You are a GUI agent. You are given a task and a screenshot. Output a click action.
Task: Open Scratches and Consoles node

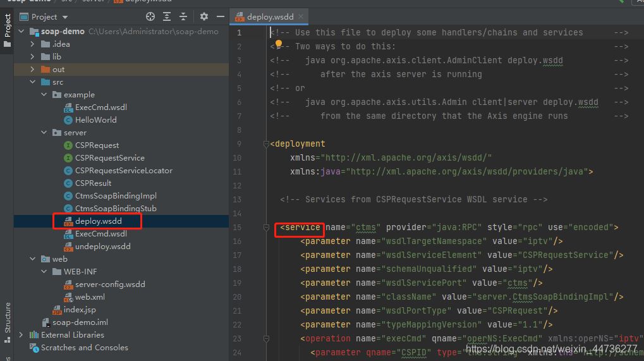pos(84,348)
